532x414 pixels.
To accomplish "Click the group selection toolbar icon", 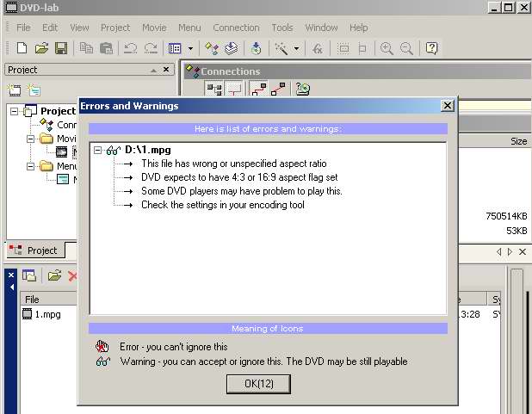I will (343, 48).
